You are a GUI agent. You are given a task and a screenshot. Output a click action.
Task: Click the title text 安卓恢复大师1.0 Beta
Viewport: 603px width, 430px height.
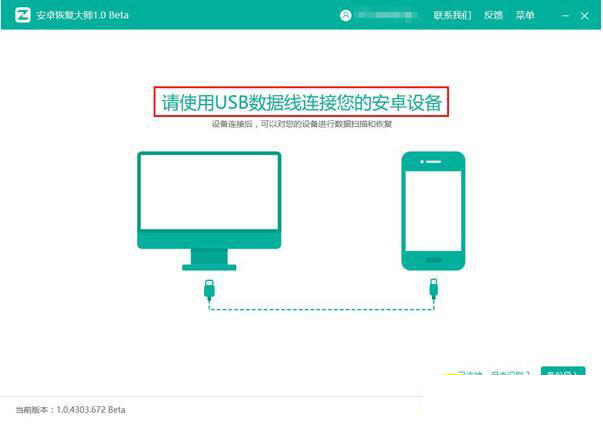[82, 15]
